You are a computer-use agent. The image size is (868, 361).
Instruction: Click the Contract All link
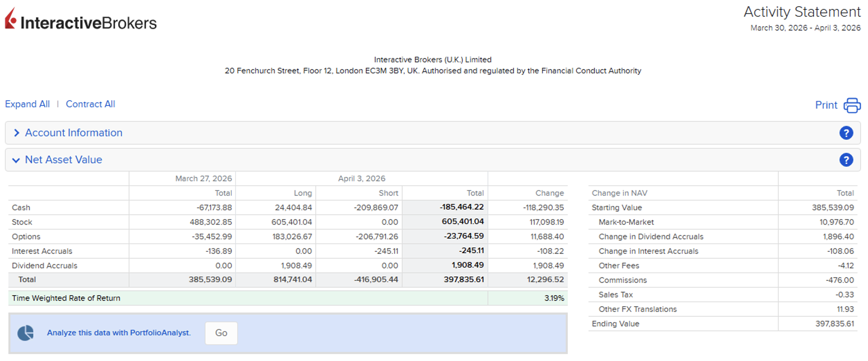[x=90, y=104]
